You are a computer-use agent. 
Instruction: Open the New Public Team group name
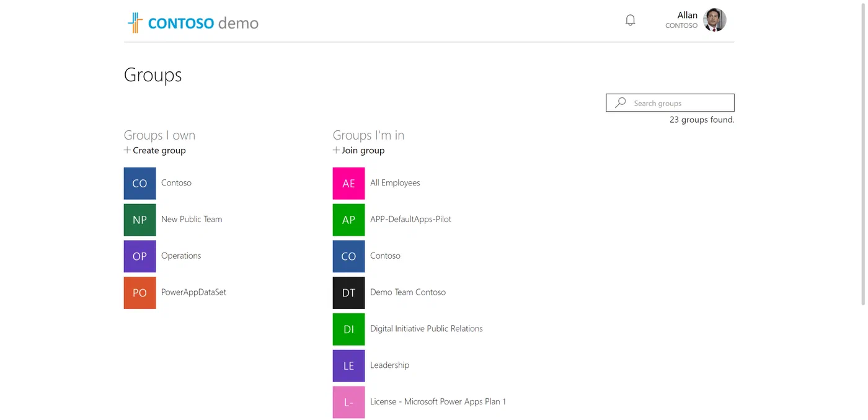click(192, 219)
